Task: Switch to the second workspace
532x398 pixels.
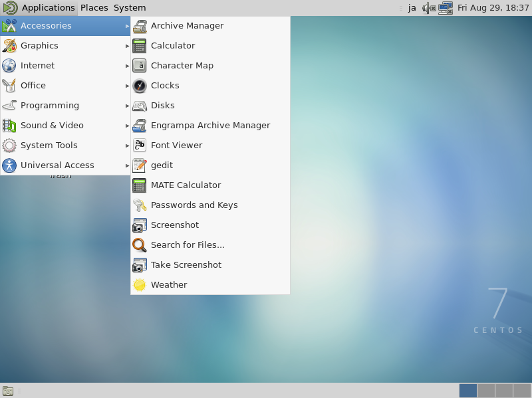Action: [486, 391]
